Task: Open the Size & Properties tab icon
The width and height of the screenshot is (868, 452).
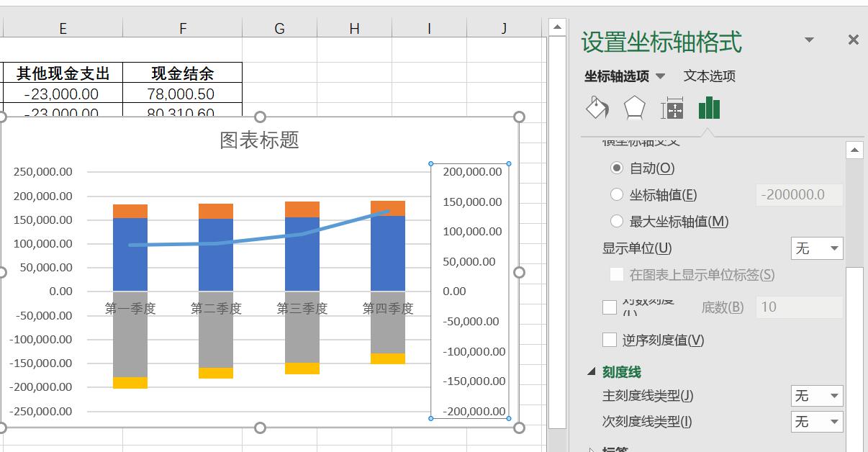Action: [672, 109]
